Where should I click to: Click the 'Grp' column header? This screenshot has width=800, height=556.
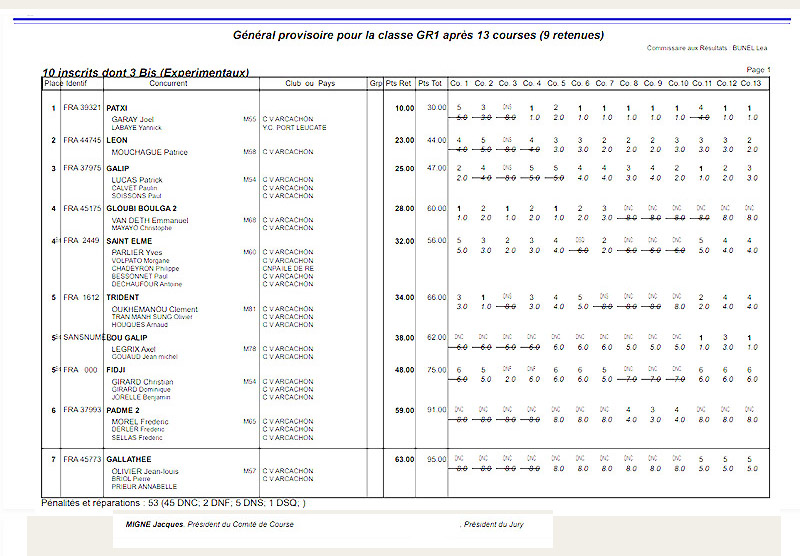[376, 83]
